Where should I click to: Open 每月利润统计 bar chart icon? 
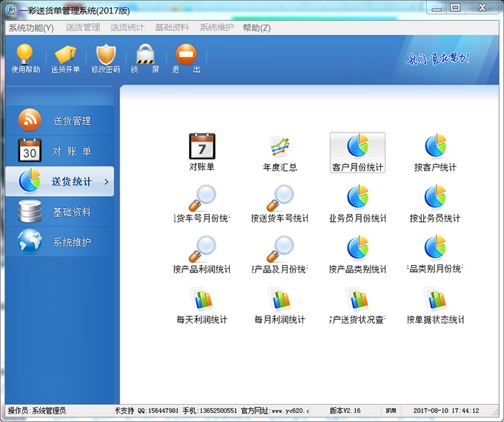tap(280, 306)
